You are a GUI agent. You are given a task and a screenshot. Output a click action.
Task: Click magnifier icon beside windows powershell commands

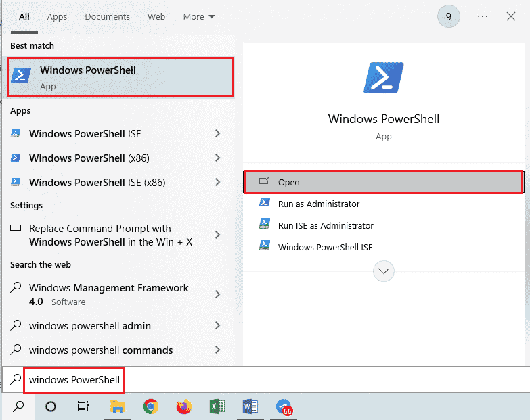(16, 350)
